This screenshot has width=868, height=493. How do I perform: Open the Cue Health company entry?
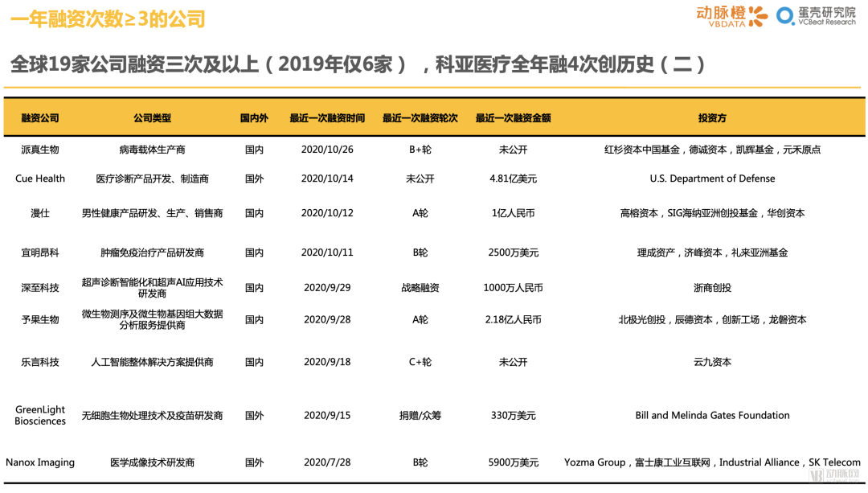[39, 179]
